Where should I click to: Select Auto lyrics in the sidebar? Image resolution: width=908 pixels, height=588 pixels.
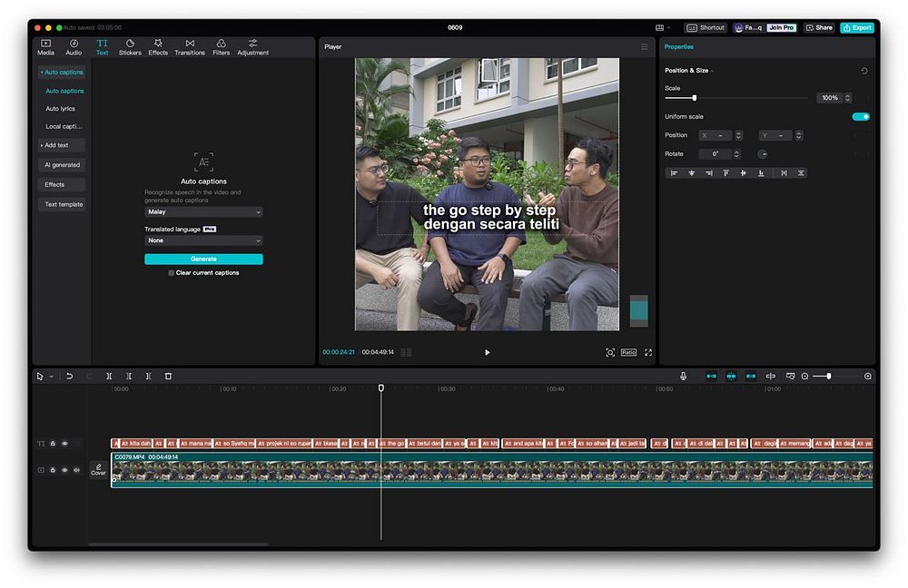point(61,109)
